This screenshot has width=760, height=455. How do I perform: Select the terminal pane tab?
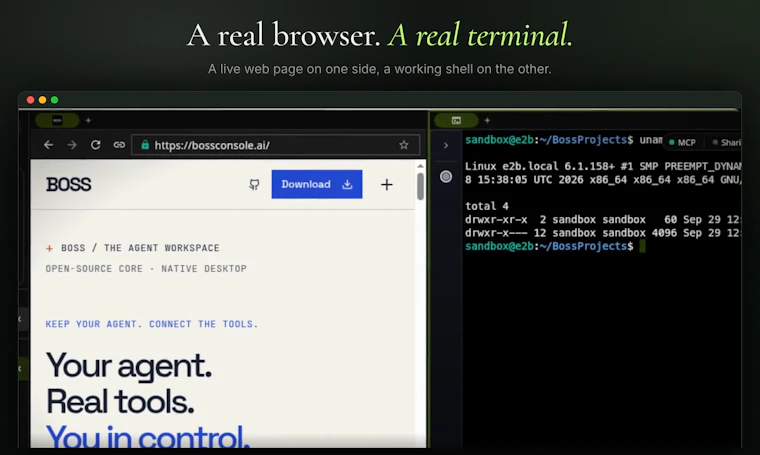tap(456, 120)
